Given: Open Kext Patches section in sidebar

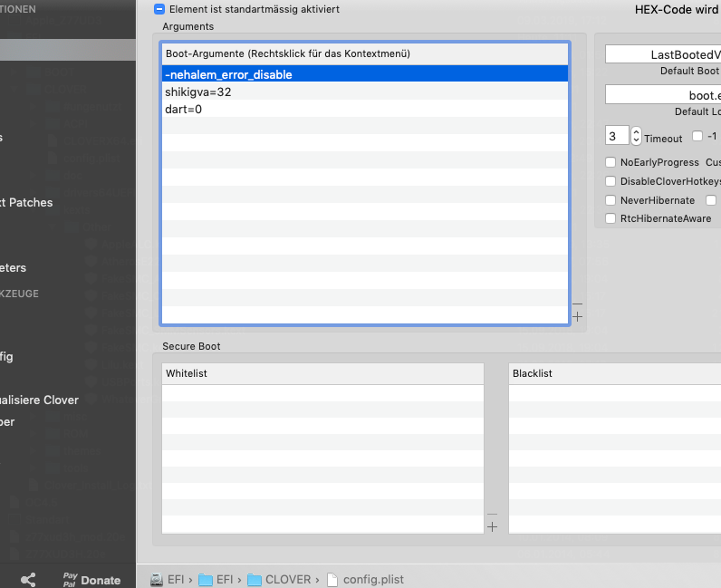Looking at the screenshot, I should [x=26, y=202].
